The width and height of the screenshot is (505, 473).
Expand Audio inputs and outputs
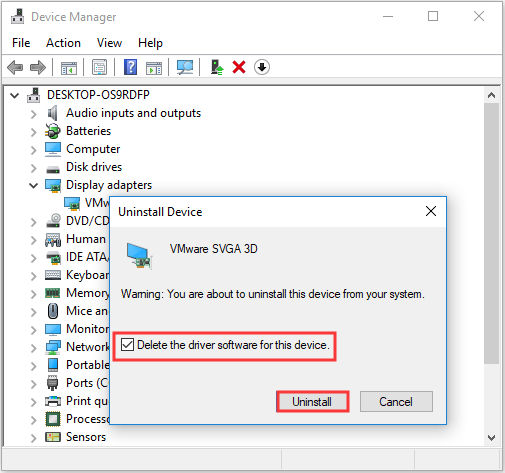coord(34,114)
